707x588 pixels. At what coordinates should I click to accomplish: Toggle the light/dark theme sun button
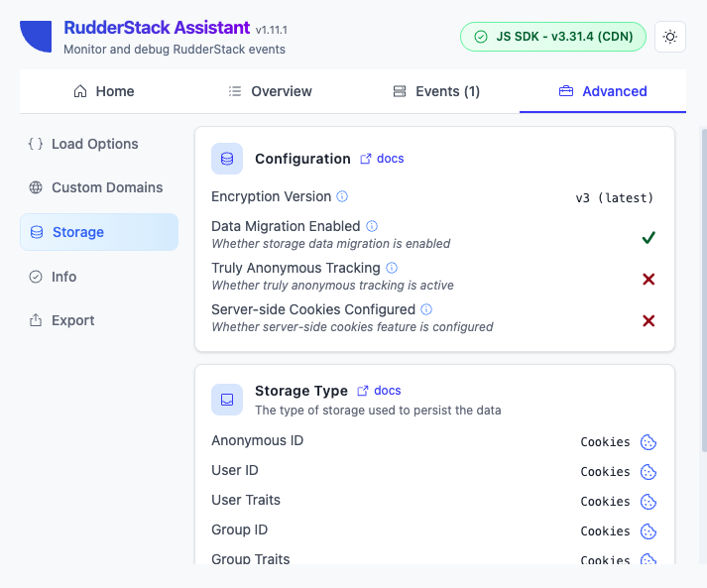click(x=670, y=37)
